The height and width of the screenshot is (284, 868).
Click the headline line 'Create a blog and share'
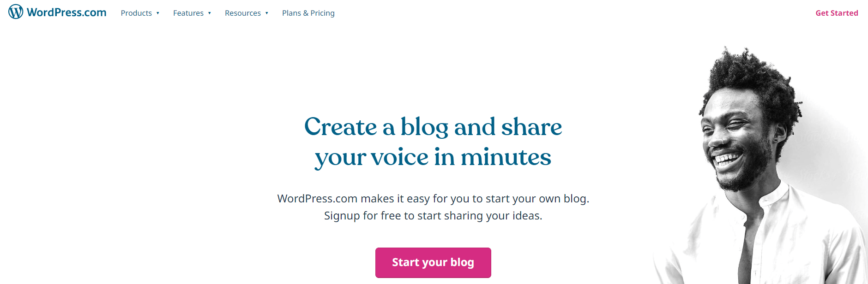click(x=433, y=127)
